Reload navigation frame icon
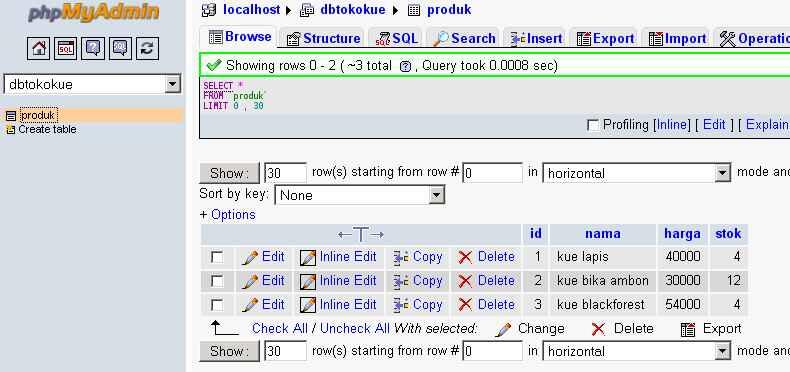 pyautogui.click(x=147, y=49)
